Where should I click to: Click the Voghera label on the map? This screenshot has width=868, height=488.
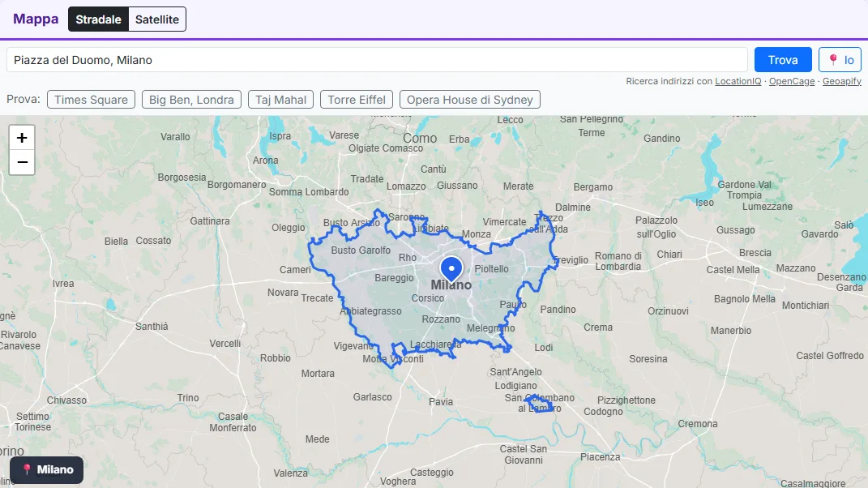point(397,482)
